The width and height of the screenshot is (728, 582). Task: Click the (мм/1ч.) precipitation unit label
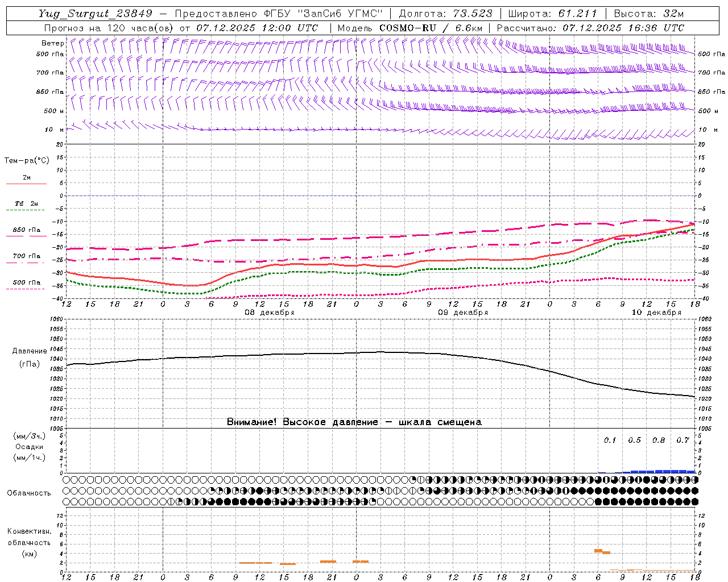pos(30,458)
